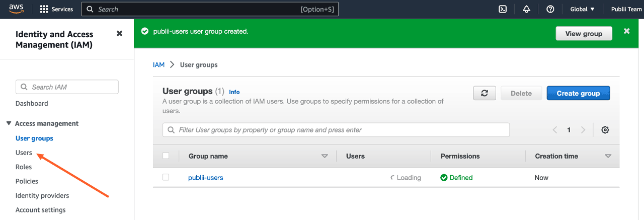Click the Loading users cell
The image size is (644, 220).
click(406, 178)
